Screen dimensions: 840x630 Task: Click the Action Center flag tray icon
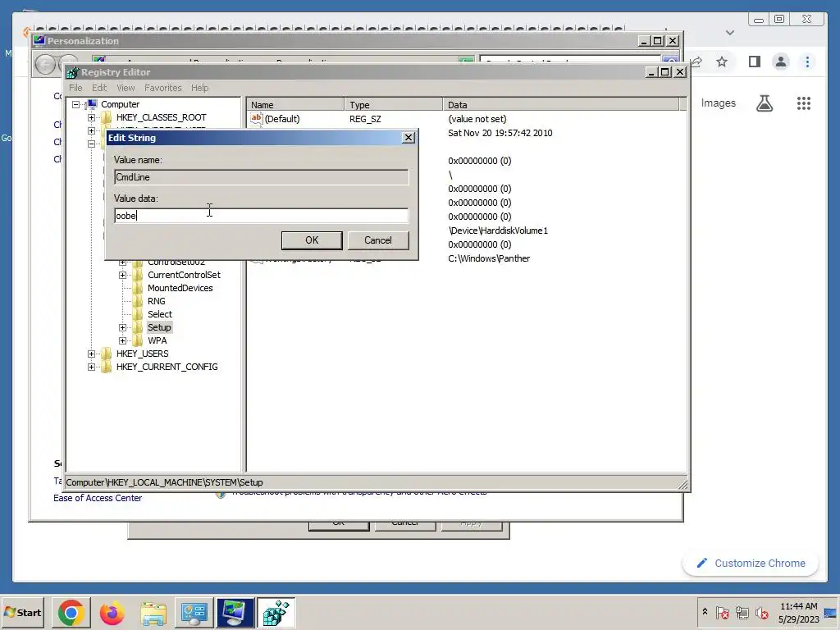pyautogui.click(x=722, y=612)
